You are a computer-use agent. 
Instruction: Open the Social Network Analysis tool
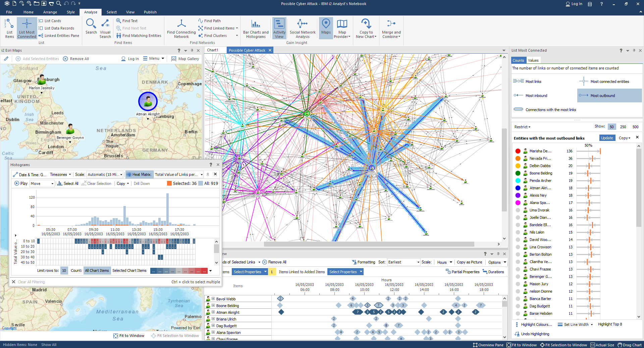(302, 28)
